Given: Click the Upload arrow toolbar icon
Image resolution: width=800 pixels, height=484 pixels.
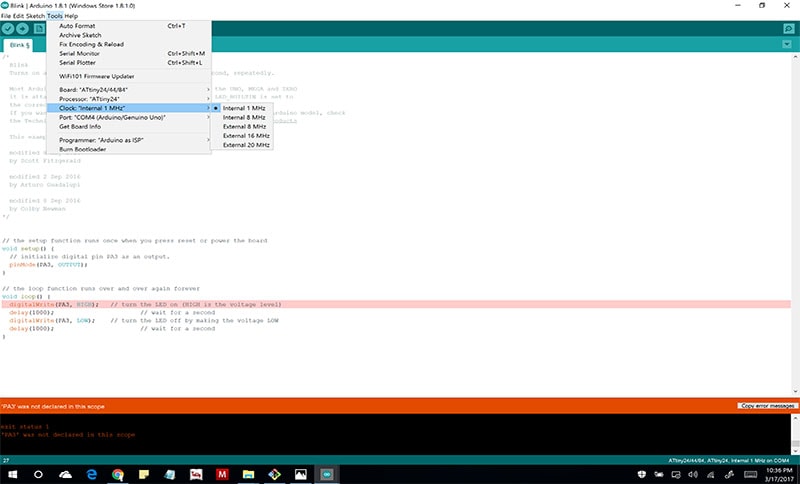Looking at the screenshot, I should [x=22, y=29].
